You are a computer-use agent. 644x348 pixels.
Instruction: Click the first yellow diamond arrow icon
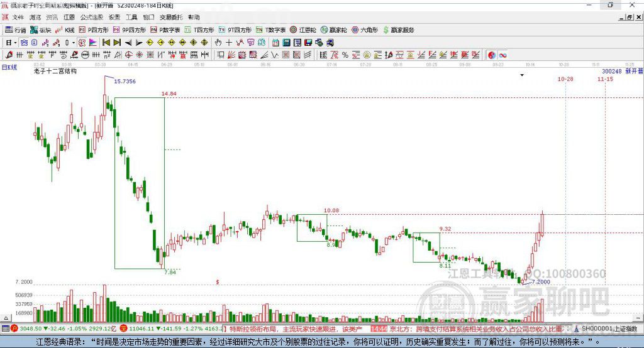pos(150,43)
